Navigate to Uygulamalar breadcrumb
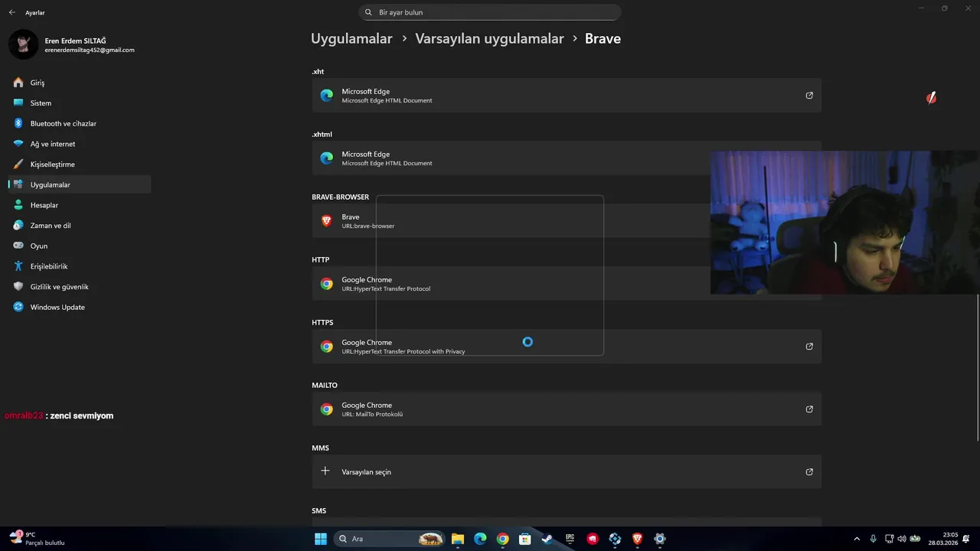Screen dimensions: 980x551 351,38
